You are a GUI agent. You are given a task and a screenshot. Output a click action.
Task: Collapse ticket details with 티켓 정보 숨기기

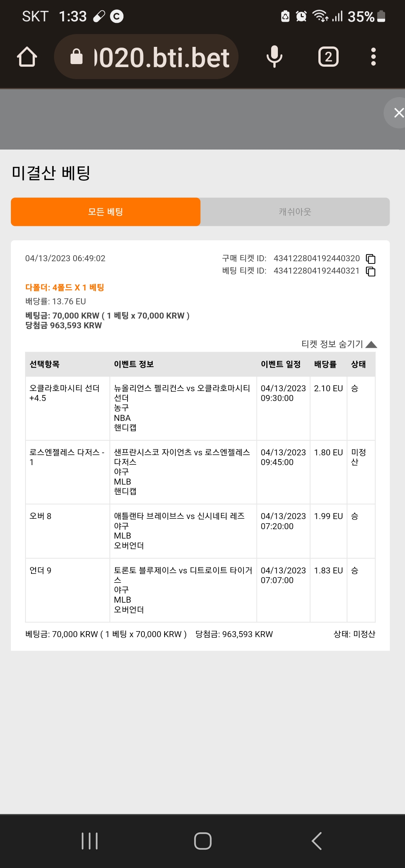[x=332, y=344]
